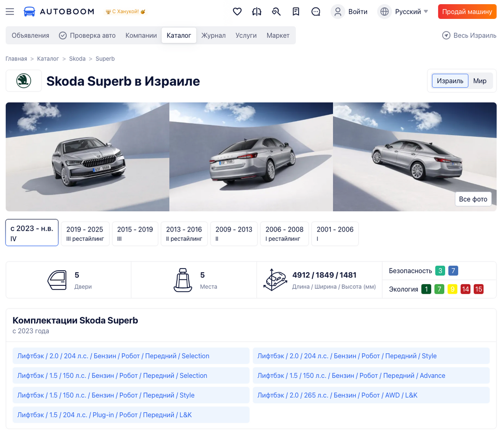Click the red ecology badge 15

click(x=479, y=289)
